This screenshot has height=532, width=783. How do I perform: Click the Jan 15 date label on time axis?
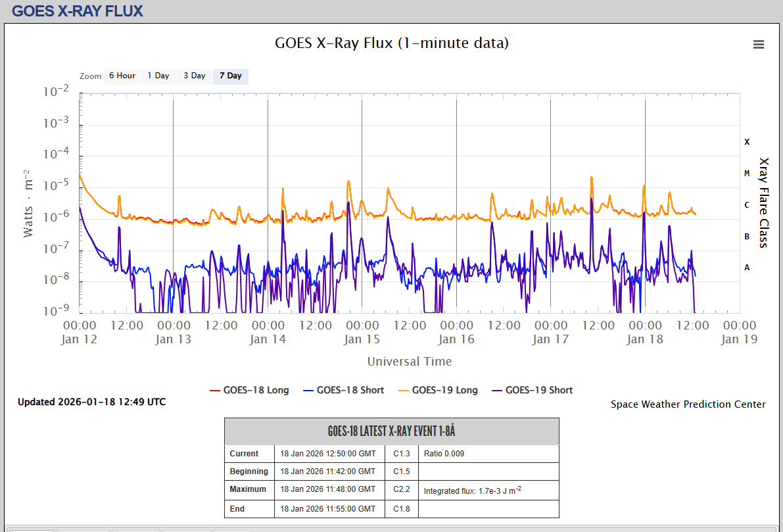(x=362, y=339)
